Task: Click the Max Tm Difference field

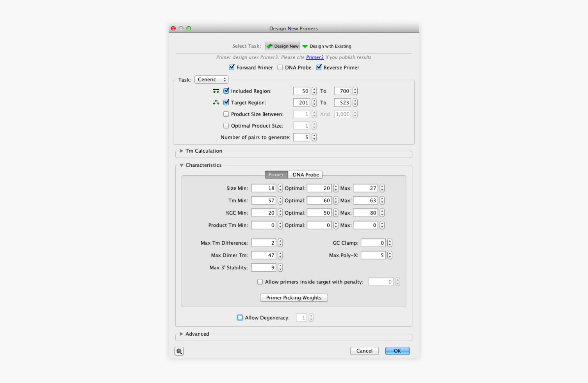Action: point(264,243)
